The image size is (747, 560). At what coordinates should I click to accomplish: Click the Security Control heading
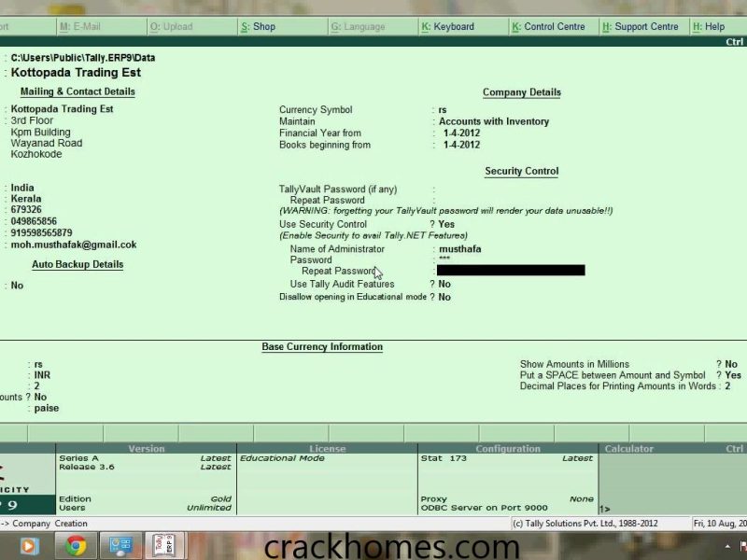click(522, 171)
